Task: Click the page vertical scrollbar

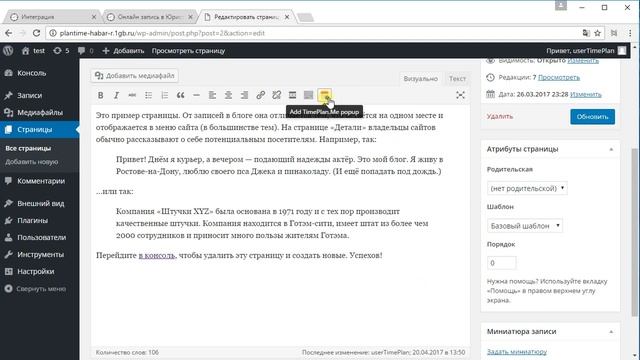Action: 634,233
